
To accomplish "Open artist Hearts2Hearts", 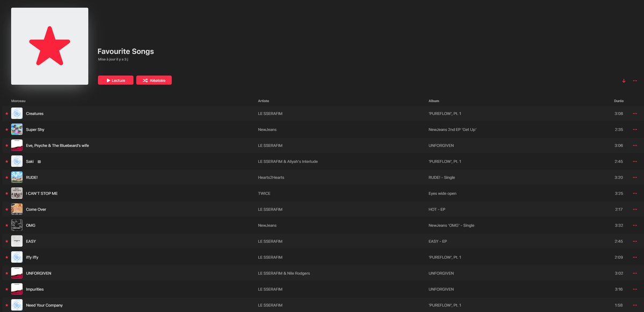I will pos(272,177).
